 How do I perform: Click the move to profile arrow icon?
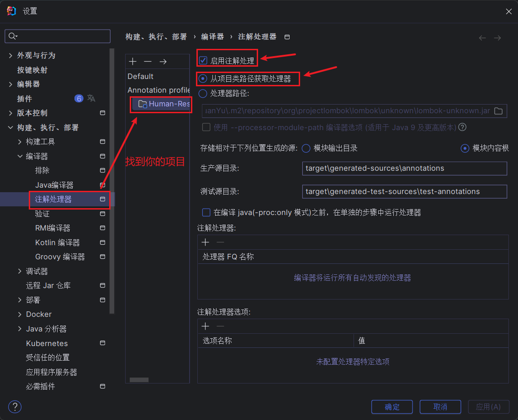point(163,62)
